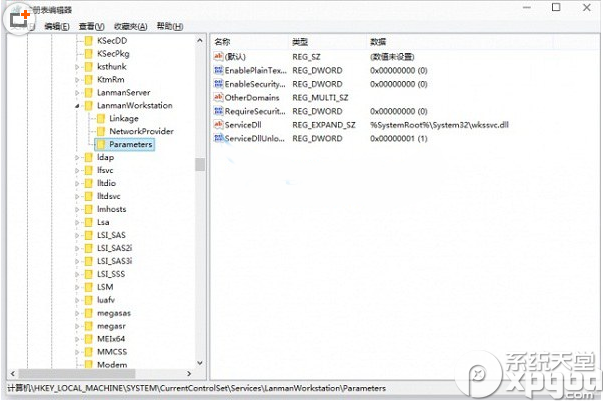Click the ServiceDll string value icon
Viewport: 603px width, 402px height.
(x=218, y=125)
